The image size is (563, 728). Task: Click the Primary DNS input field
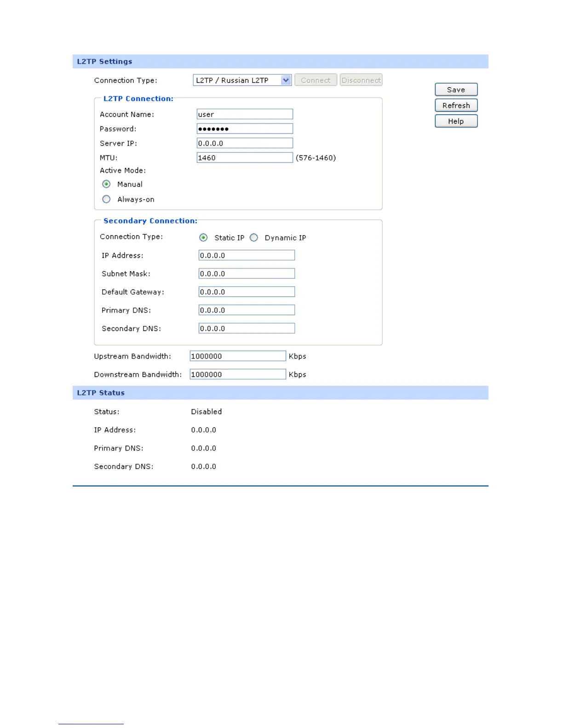point(247,310)
